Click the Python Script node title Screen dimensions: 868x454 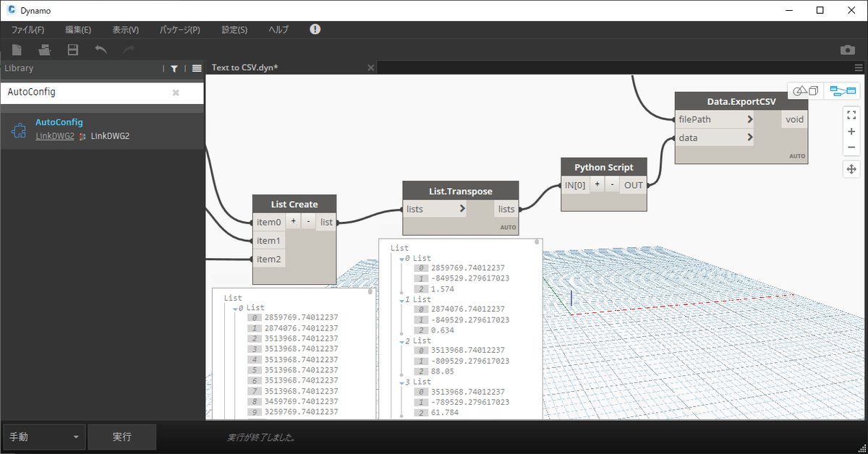coord(604,167)
